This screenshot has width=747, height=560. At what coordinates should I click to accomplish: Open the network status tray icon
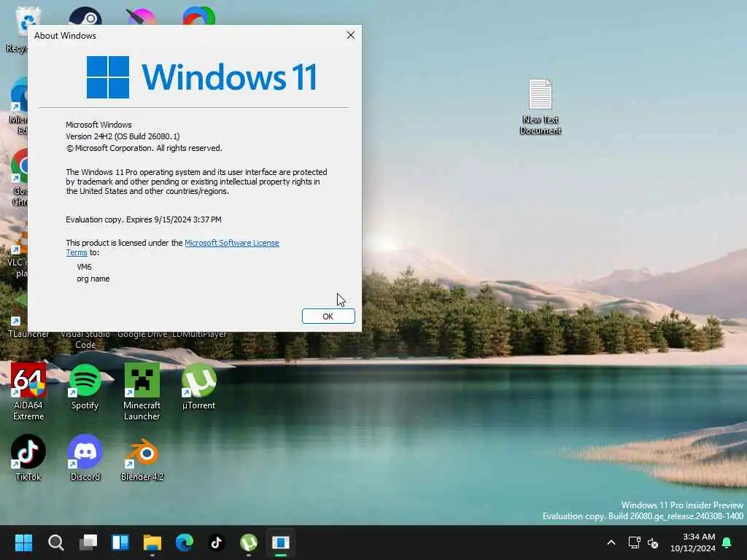tap(634, 542)
